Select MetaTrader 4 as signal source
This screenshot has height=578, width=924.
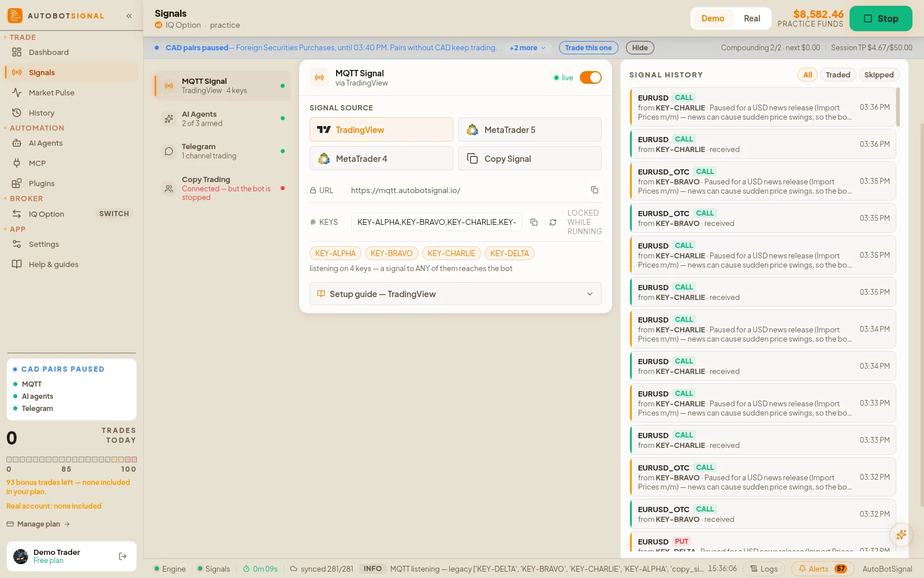click(x=381, y=158)
